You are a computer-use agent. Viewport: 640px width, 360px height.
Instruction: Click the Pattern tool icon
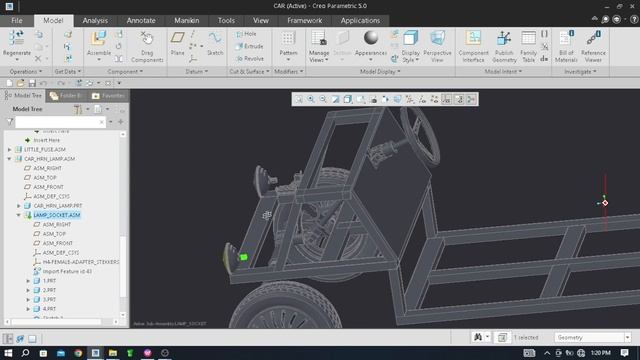point(288,38)
